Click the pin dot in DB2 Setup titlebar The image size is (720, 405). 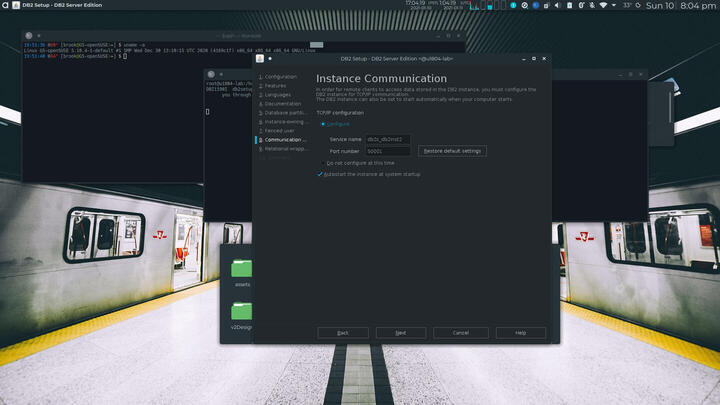coord(270,58)
